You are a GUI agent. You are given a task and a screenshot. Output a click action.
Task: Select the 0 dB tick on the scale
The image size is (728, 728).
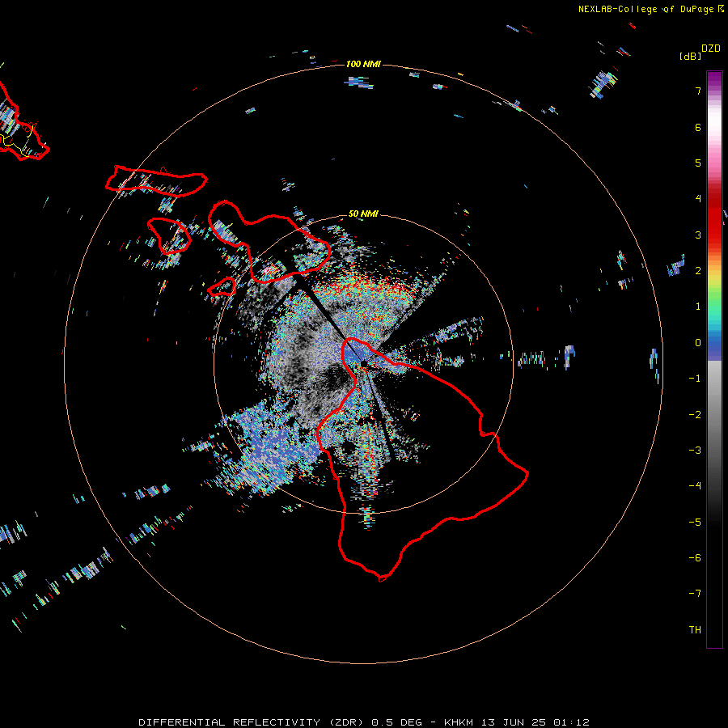[698, 343]
